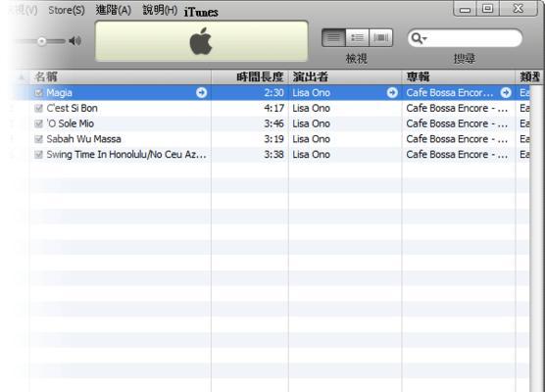Uncheck the 'O Sole Mio checkbox
The width and height of the screenshot is (545, 392).
point(38,123)
